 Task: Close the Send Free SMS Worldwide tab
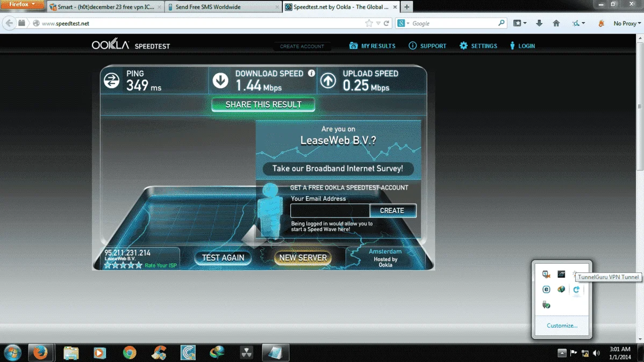pyautogui.click(x=277, y=7)
